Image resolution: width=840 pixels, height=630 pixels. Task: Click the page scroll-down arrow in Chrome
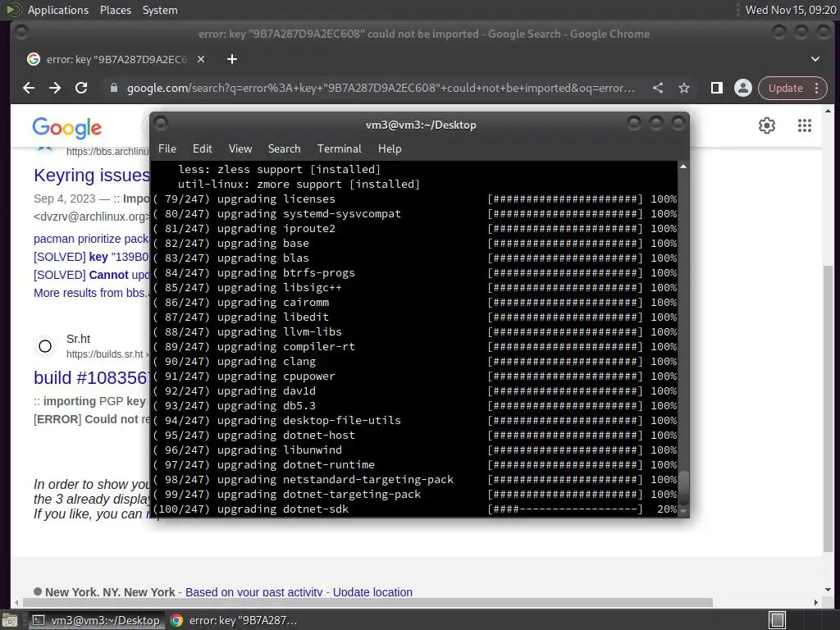[828, 590]
